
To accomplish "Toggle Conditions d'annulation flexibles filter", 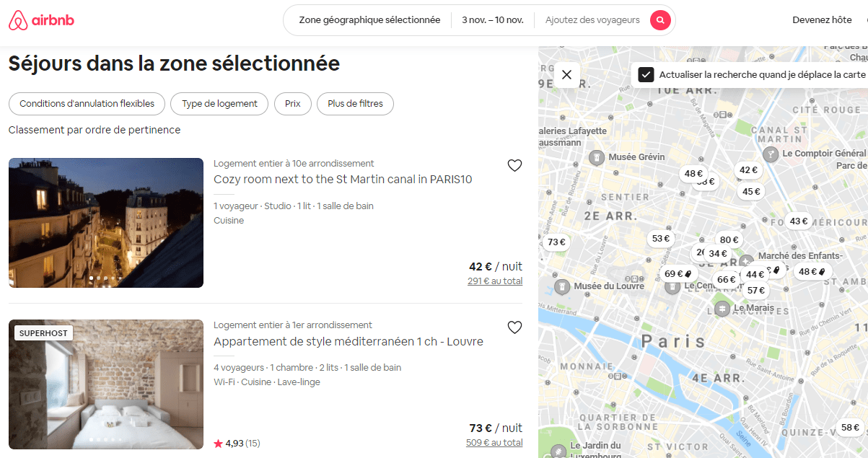I will point(87,104).
